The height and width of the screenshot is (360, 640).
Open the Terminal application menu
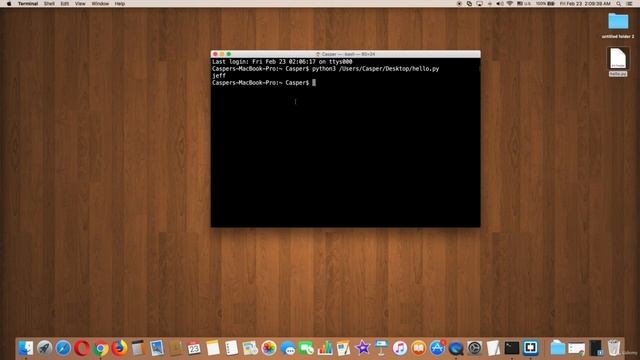[28, 3]
